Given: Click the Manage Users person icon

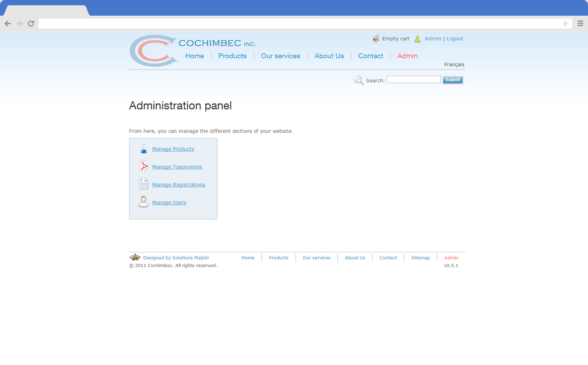Looking at the screenshot, I should point(143,201).
